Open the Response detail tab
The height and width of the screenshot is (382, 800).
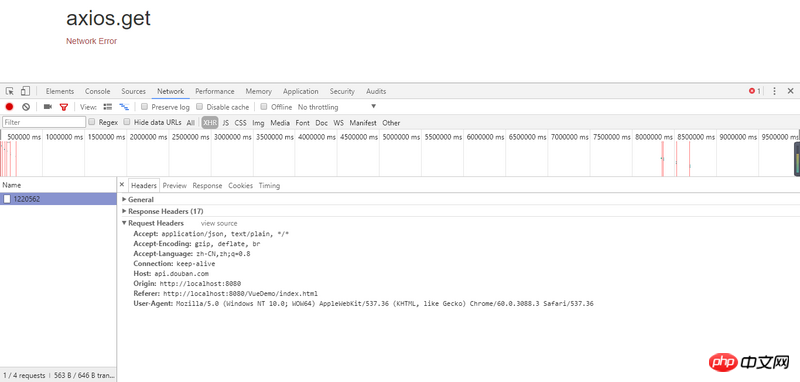point(207,186)
